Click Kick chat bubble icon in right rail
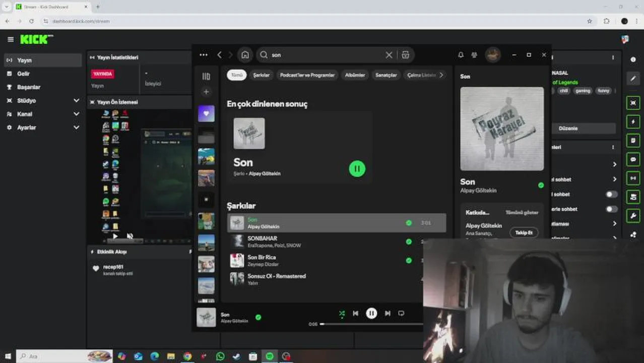Image resolution: width=644 pixels, height=363 pixels. 633,160
